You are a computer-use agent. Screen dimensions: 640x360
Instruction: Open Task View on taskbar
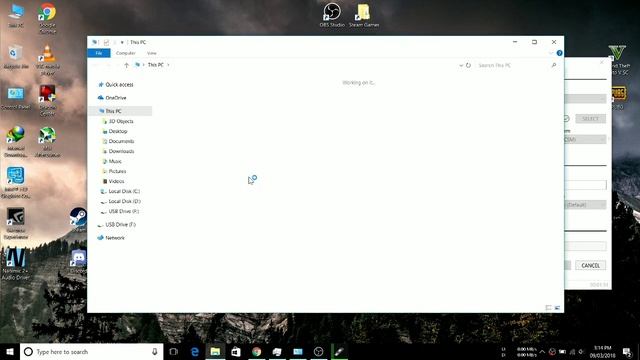pyautogui.click(x=173, y=351)
